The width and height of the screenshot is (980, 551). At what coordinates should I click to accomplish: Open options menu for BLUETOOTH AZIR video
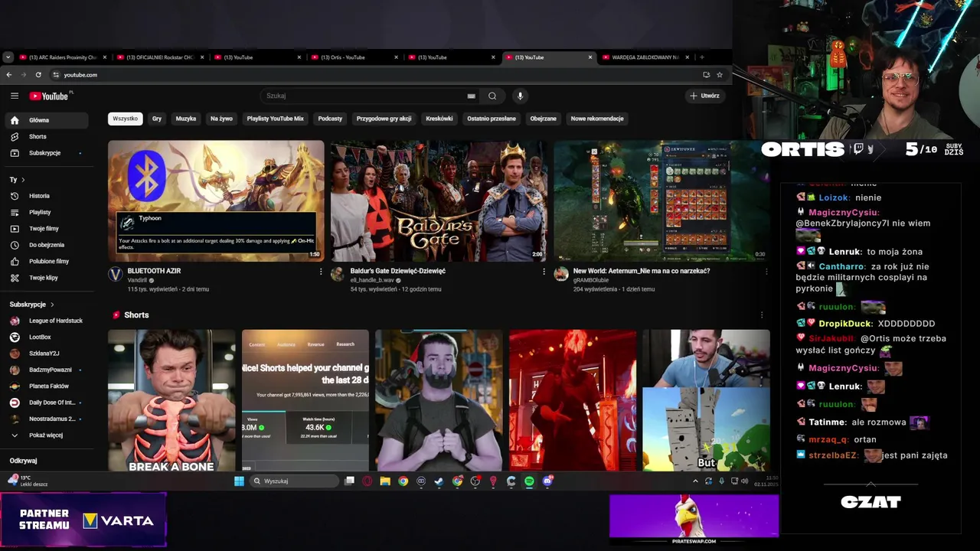pos(321,272)
